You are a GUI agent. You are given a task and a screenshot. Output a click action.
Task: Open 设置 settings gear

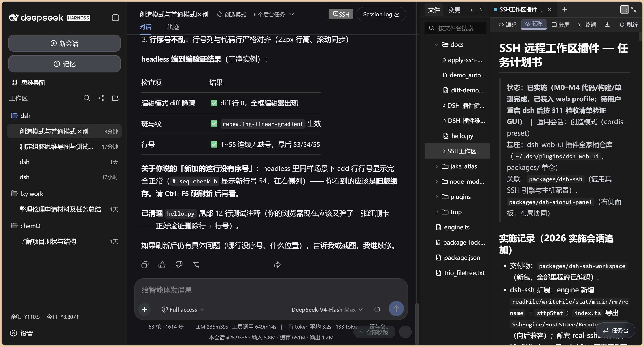(x=22, y=333)
